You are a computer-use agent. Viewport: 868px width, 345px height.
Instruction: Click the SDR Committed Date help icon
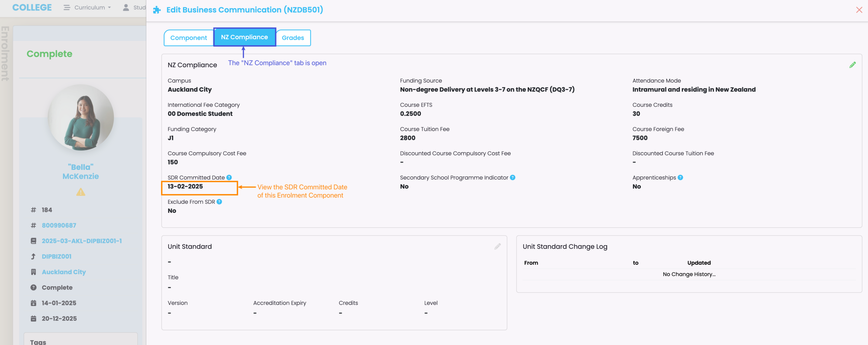(229, 177)
